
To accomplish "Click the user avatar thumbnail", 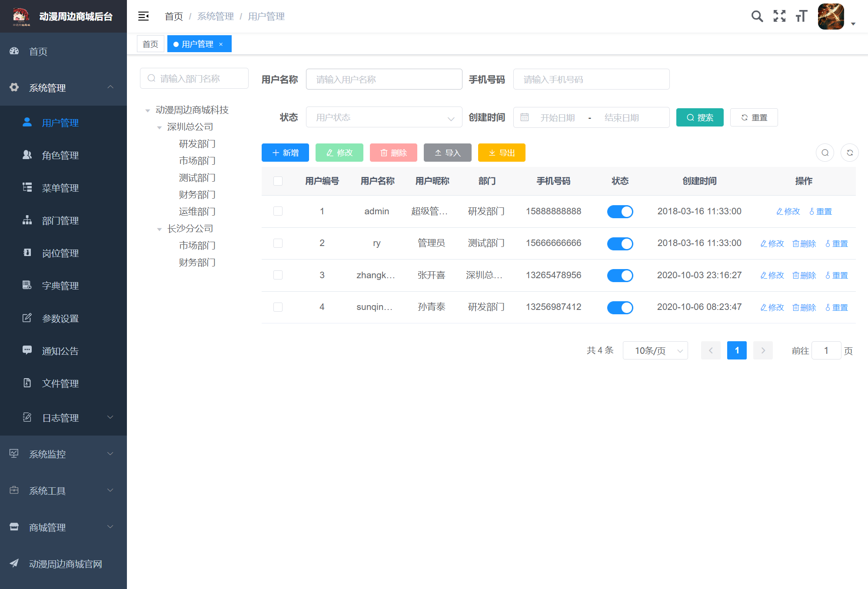I will [x=831, y=17].
